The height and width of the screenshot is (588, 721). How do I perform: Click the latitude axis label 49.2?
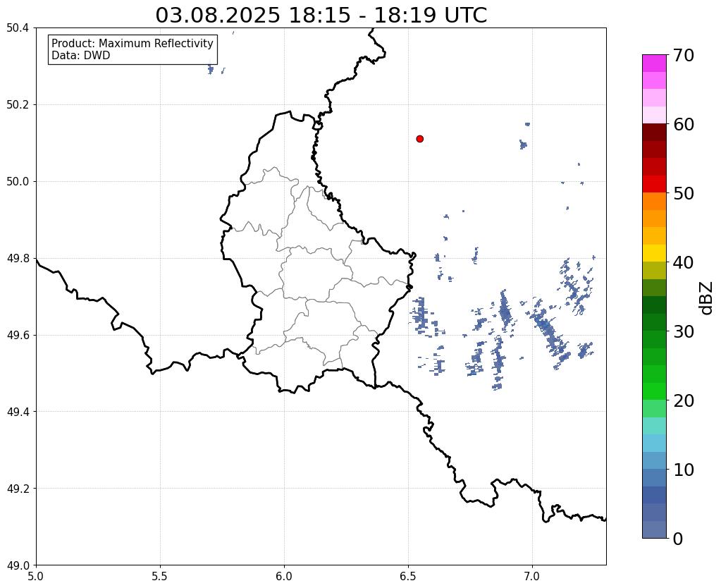tap(18, 489)
